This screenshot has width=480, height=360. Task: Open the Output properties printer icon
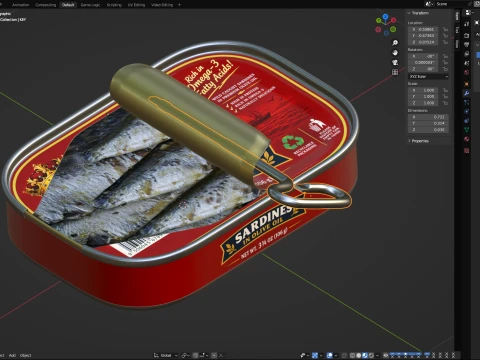[x=467, y=45]
